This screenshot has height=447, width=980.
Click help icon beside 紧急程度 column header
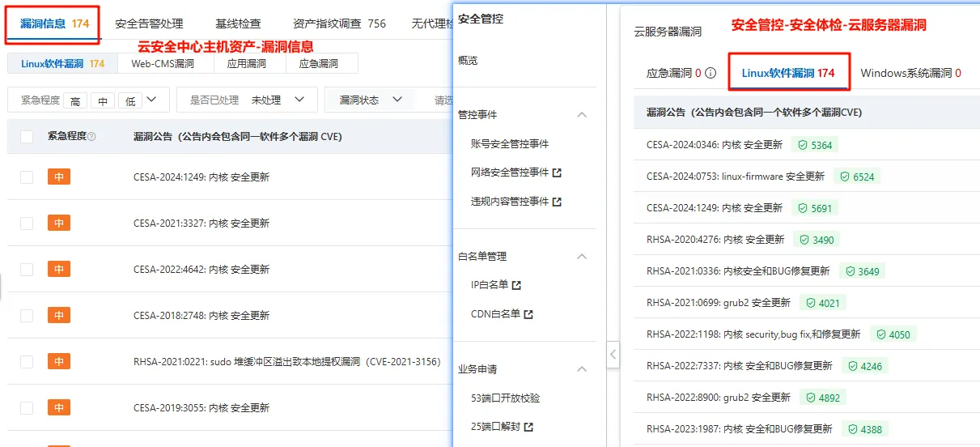tap(91, 137)
